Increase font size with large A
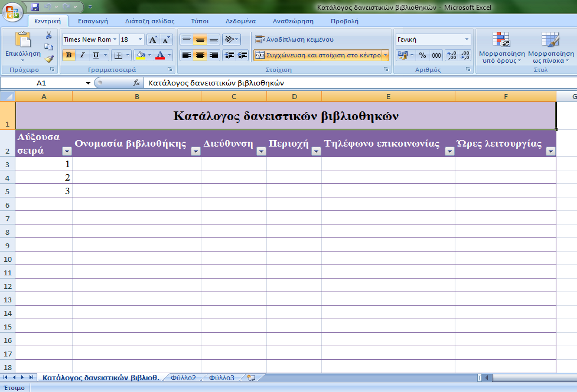The width and height of the screenshot is (577, 392). point(153,39)
